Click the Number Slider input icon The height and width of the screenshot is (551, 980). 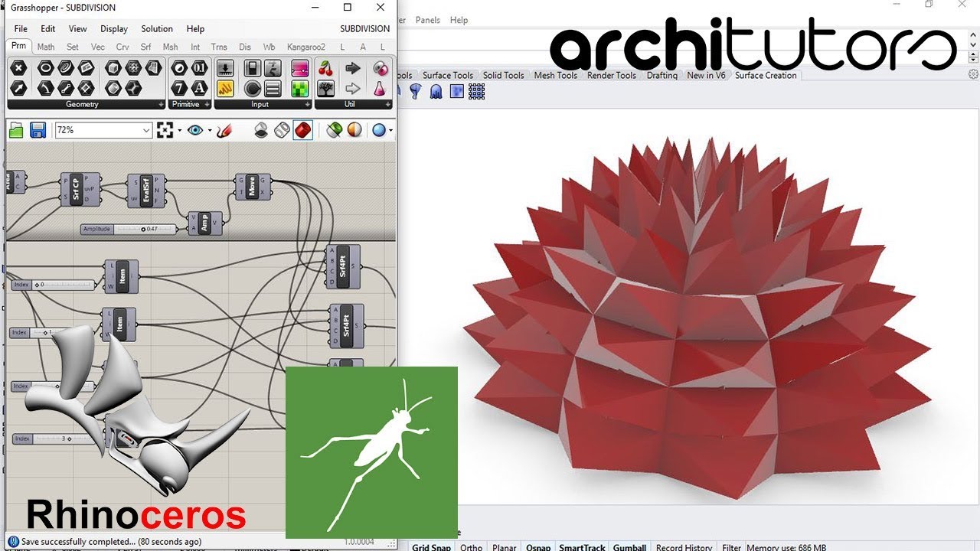(x=225, y=69)
